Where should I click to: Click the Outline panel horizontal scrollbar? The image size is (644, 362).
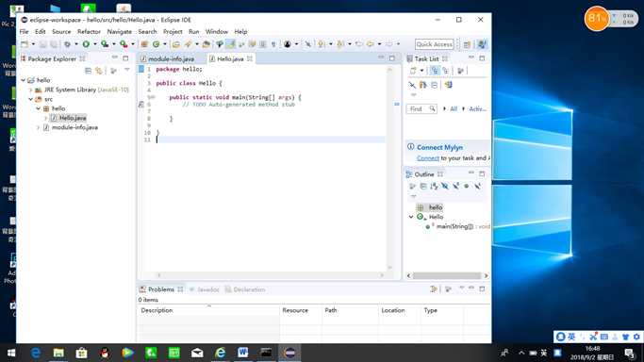(447, 275)
